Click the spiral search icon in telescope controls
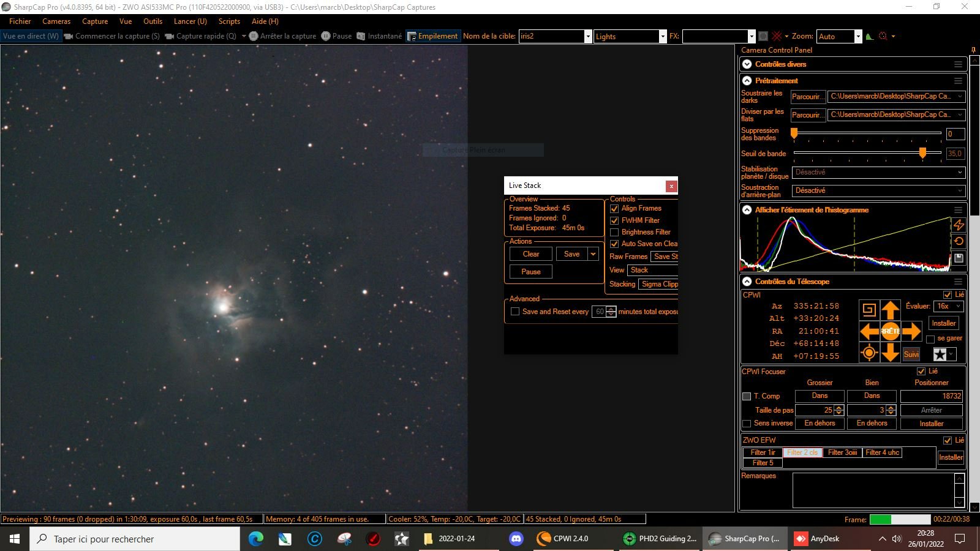980x551 pixels. point(869,310)
